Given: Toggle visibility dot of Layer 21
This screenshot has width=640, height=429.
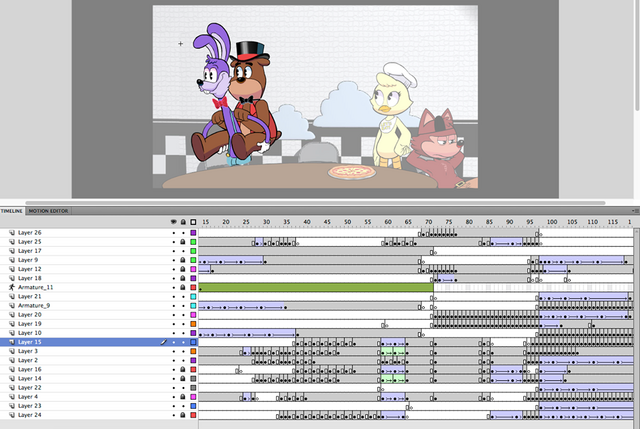Looking at the screenshot, I should tap(174, 296).
